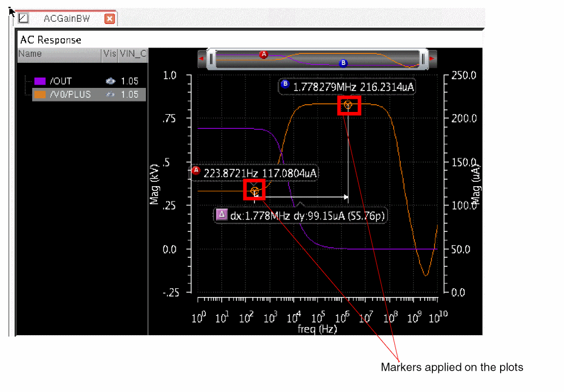Click the Name column header
Screen dimensions: 564x392
coord(30,54)
